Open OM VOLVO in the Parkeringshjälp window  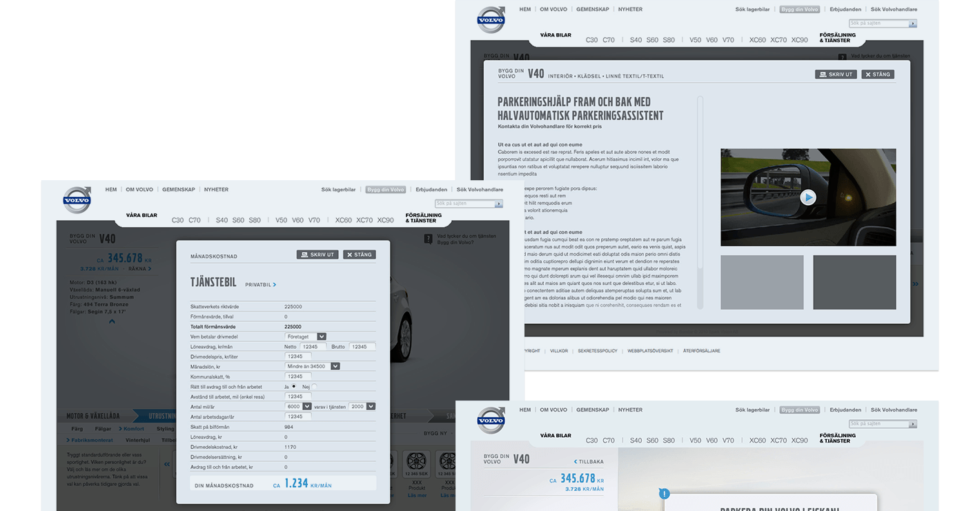pos(553,10)
